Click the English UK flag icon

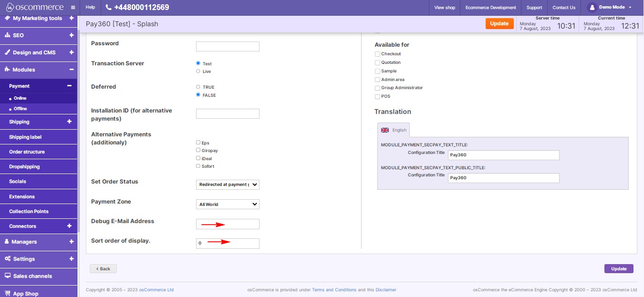coord(385,130)
